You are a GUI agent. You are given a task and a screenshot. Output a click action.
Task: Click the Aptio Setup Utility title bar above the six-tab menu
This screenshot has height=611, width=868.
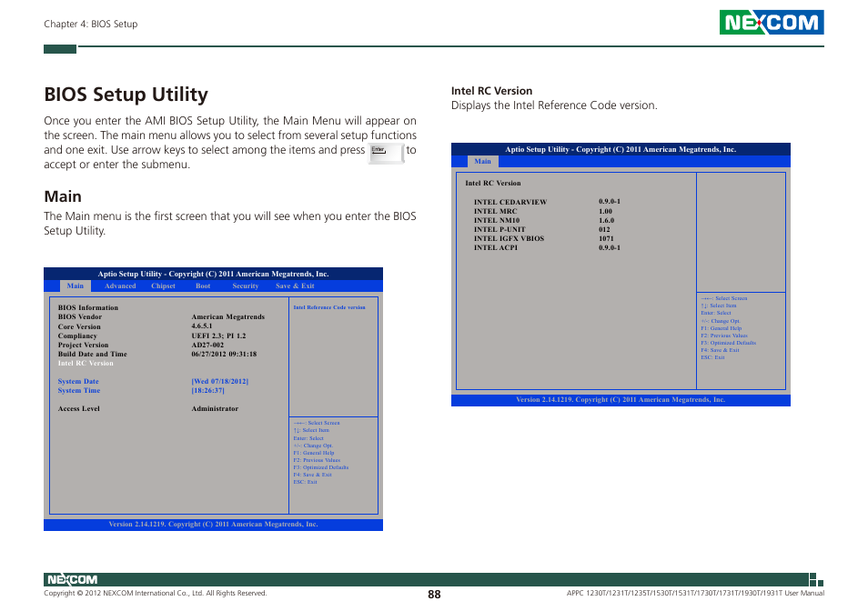213,274
